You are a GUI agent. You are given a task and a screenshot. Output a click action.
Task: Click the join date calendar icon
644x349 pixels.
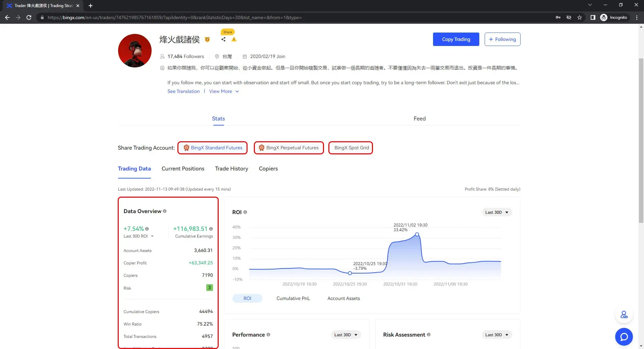[245, 56]
